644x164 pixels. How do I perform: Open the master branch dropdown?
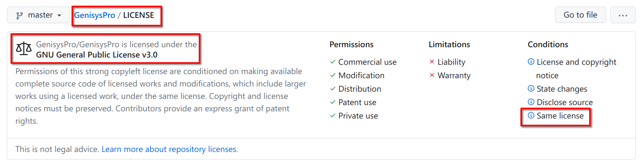(38, 15)
